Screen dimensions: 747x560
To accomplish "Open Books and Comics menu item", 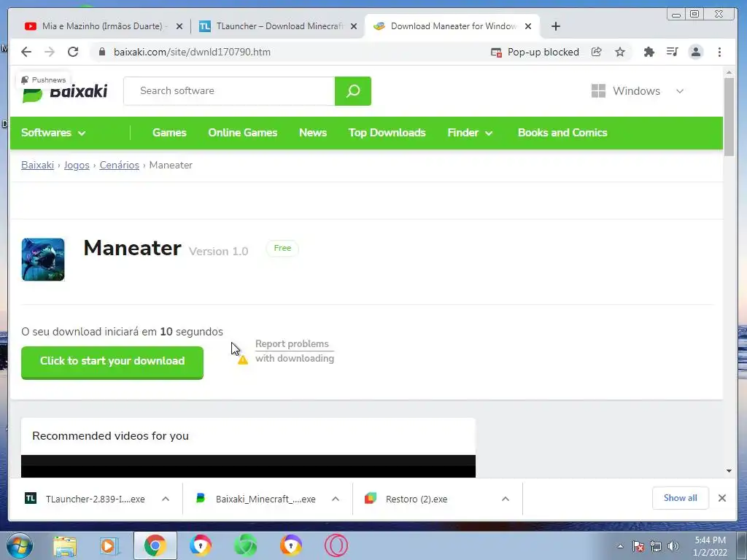I will 562,133.
